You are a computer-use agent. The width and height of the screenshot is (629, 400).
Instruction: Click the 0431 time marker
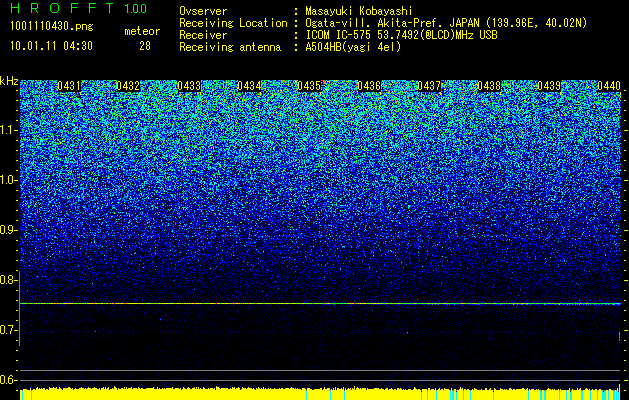point(69,86)
